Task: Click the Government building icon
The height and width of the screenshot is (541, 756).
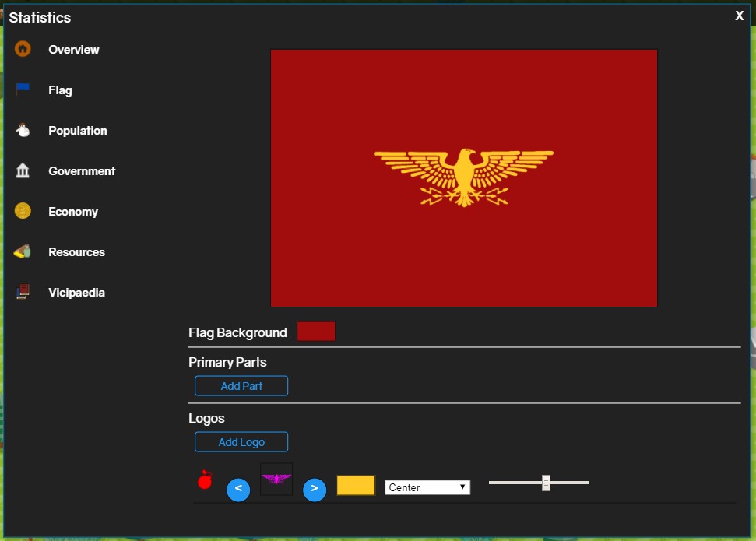Action: tap(23, 170)
